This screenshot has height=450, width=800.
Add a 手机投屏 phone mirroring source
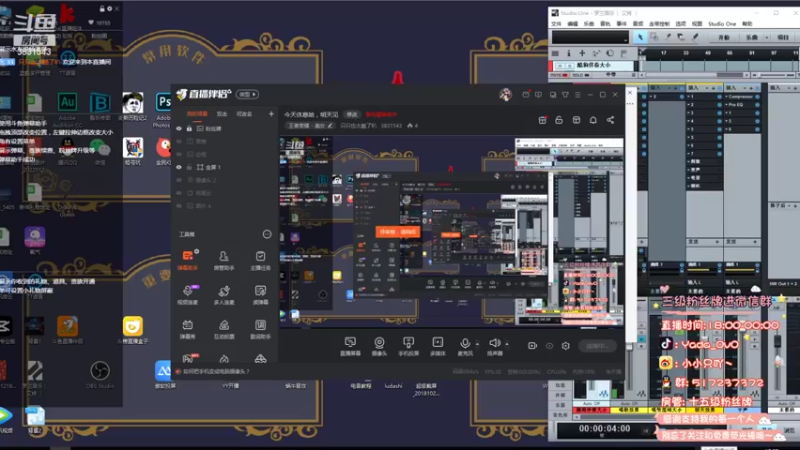(408, 346)
